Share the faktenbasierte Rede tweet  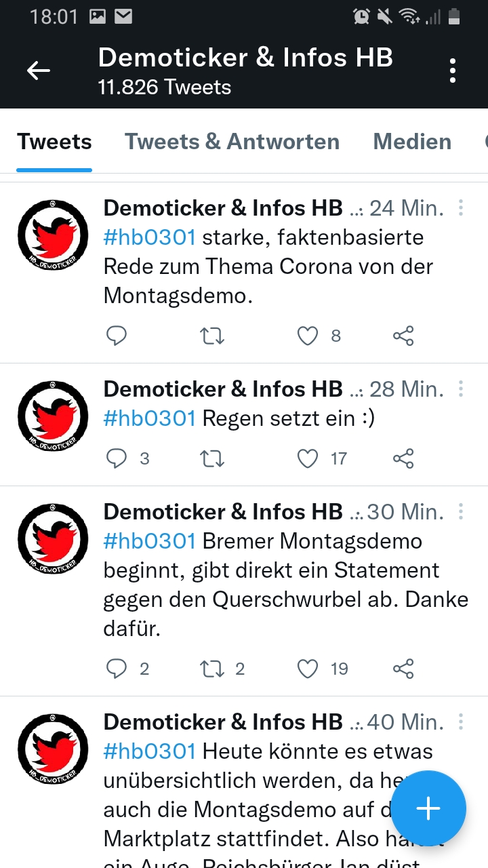pos(403,336)
